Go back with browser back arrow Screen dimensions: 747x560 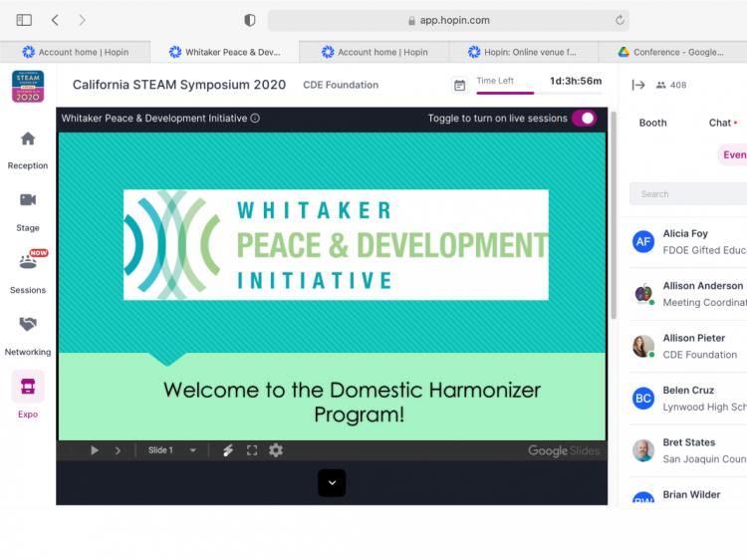click(55, 20)
